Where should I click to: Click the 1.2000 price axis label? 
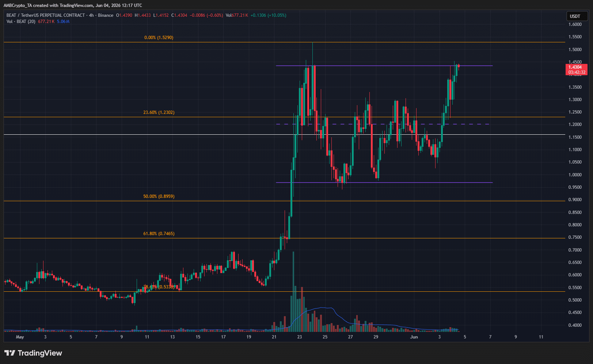point(575,124)
